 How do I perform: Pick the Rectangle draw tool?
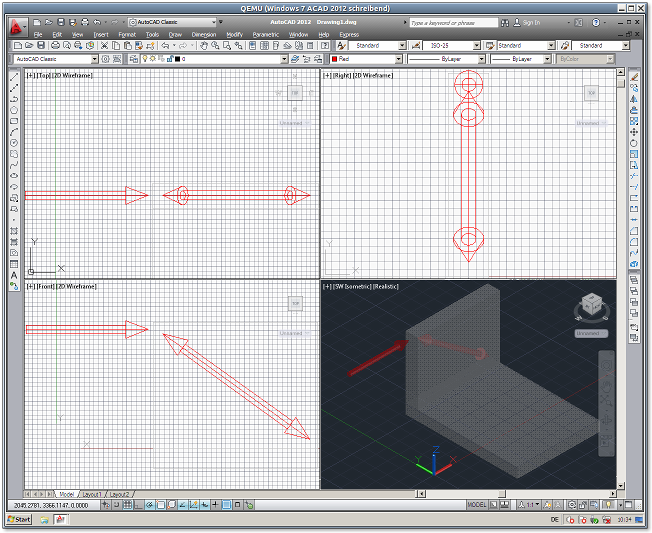coord(14,121)
